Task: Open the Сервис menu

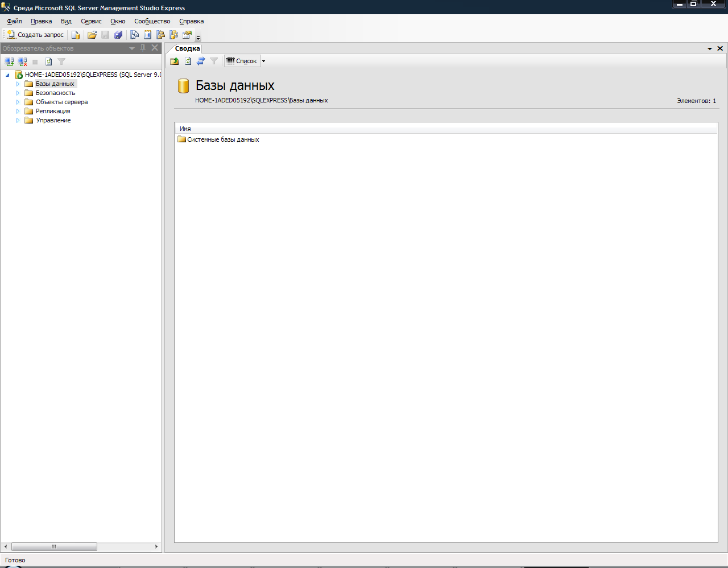Action: tap(91, 21)
